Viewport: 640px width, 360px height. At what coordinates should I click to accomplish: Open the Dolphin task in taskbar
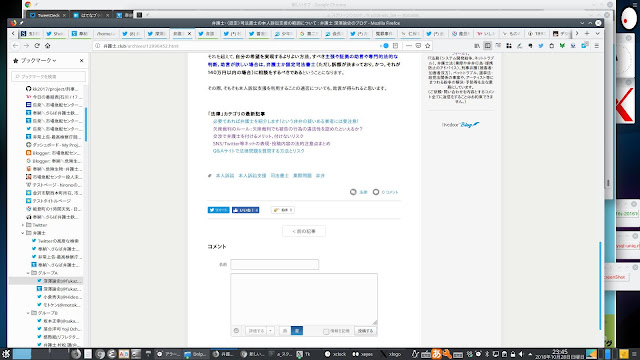tap(196, 354)
